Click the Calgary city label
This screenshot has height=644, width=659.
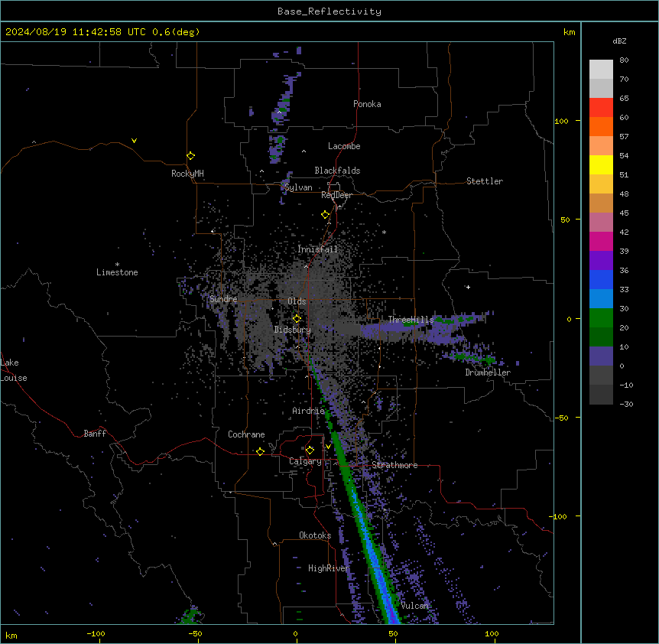305,461
